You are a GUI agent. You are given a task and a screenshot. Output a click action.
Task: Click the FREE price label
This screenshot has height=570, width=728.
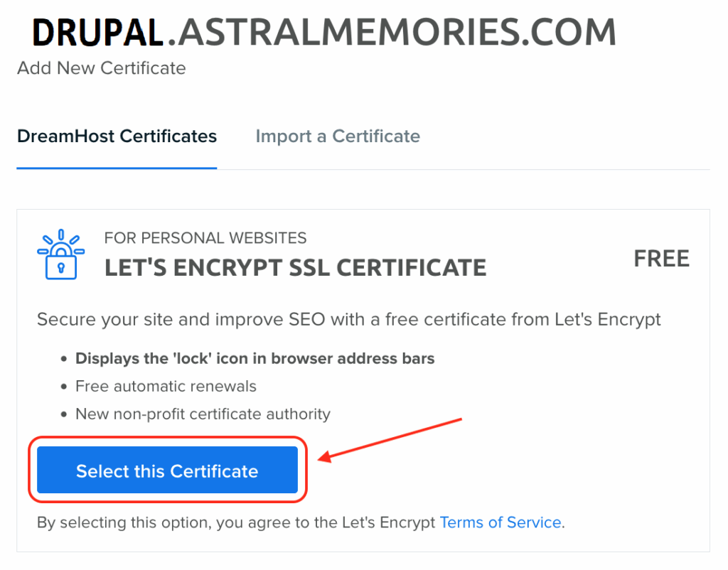(661, 259)
